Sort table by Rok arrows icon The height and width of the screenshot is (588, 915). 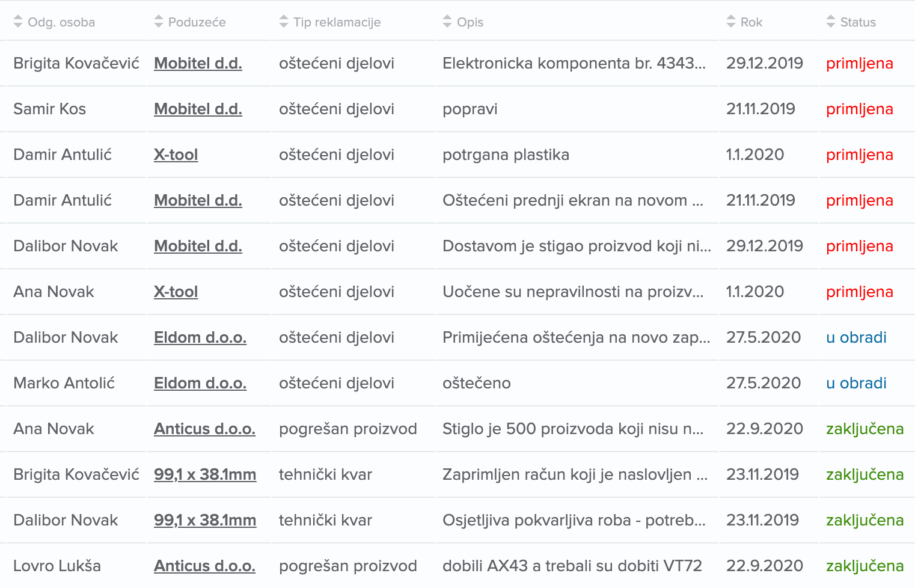tap(731, 22)
